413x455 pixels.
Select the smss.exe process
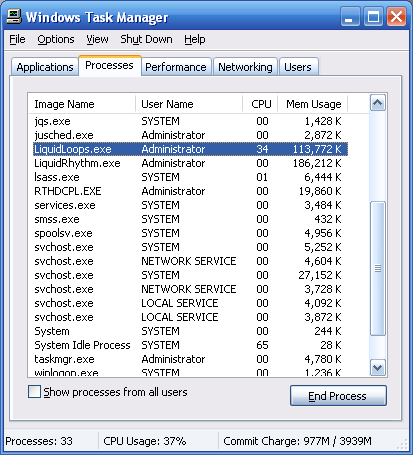click(x=191, y=219)
